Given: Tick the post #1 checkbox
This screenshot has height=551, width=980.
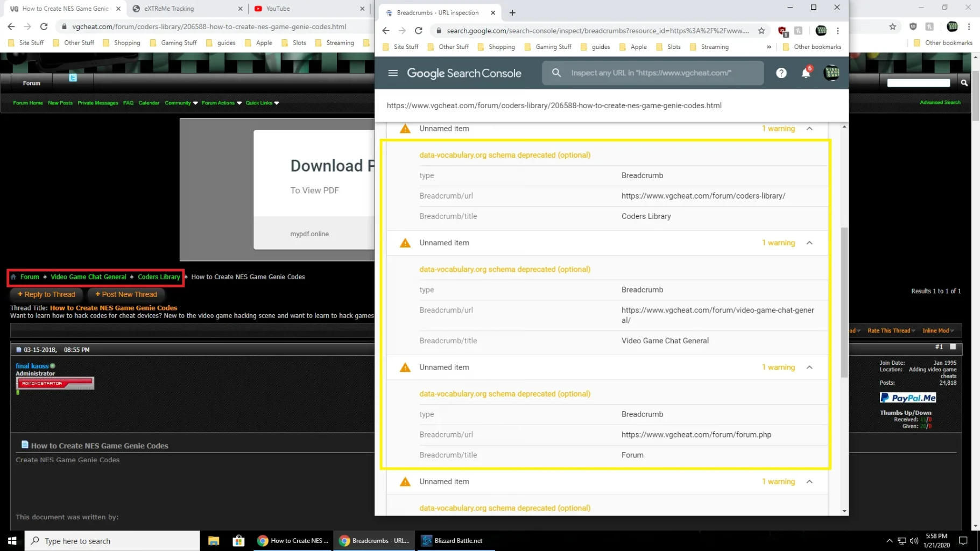Looking at the screenshot, I should pos(953,347).
